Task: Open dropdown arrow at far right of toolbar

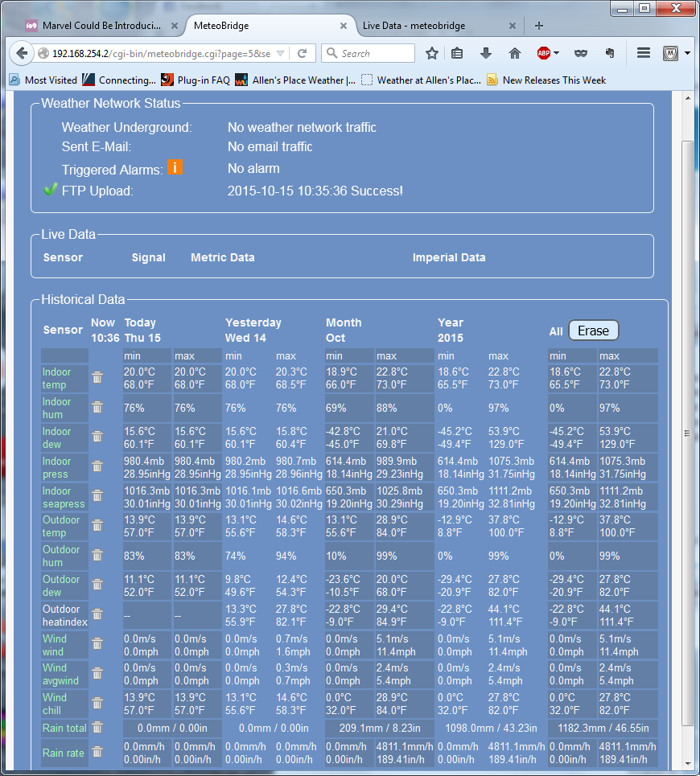Action: (687, 53)
